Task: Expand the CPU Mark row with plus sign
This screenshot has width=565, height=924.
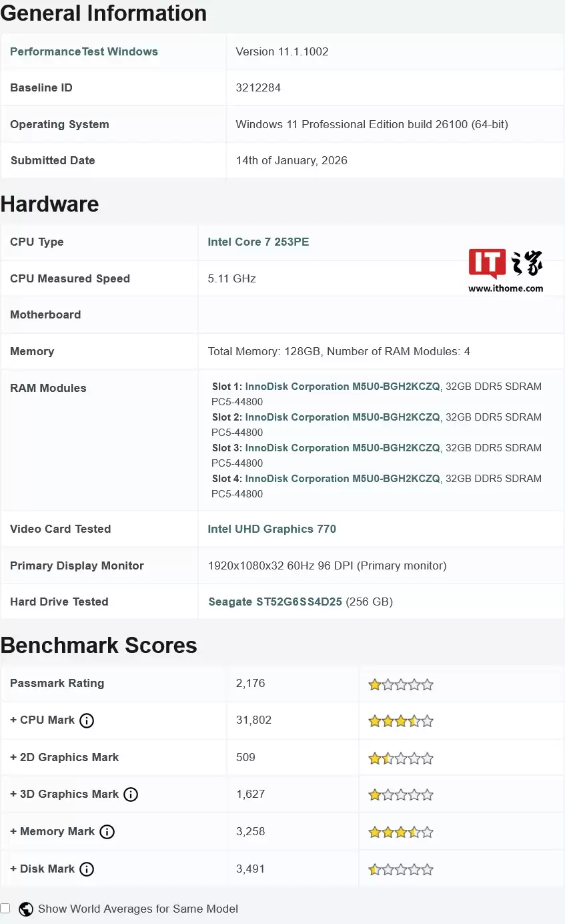Action: pos(13,720)
